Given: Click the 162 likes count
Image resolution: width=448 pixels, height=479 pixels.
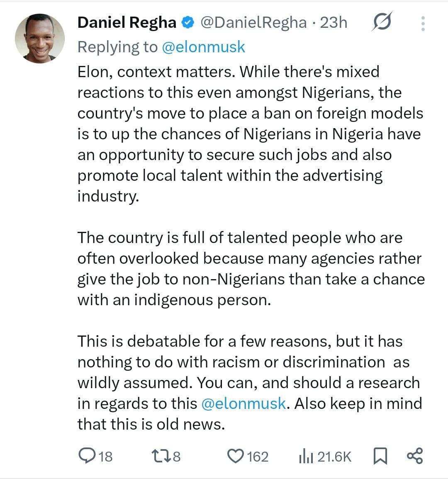Looking at the screenshot, I should coord(258,457).
